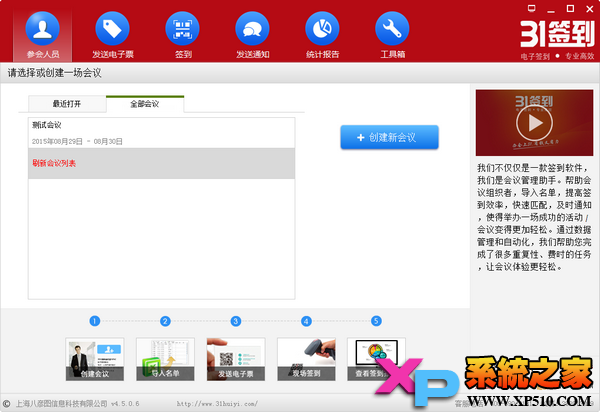The image size is (600, 412).
Task: Close the 31签到 window
Action: tap(590, 8)
